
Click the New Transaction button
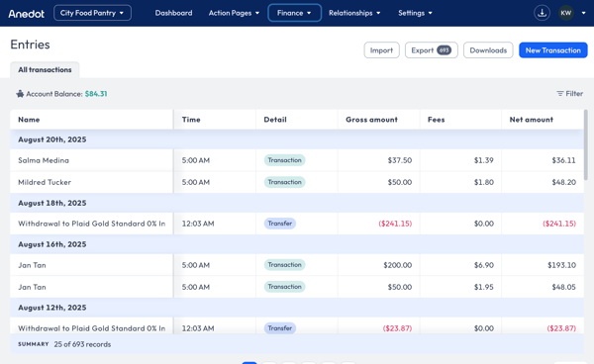552,50
